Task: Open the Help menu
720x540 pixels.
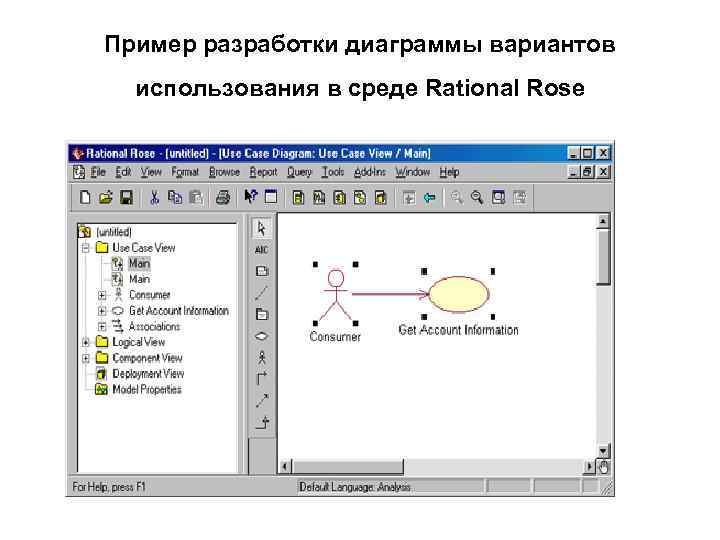Action: point(449,172)
